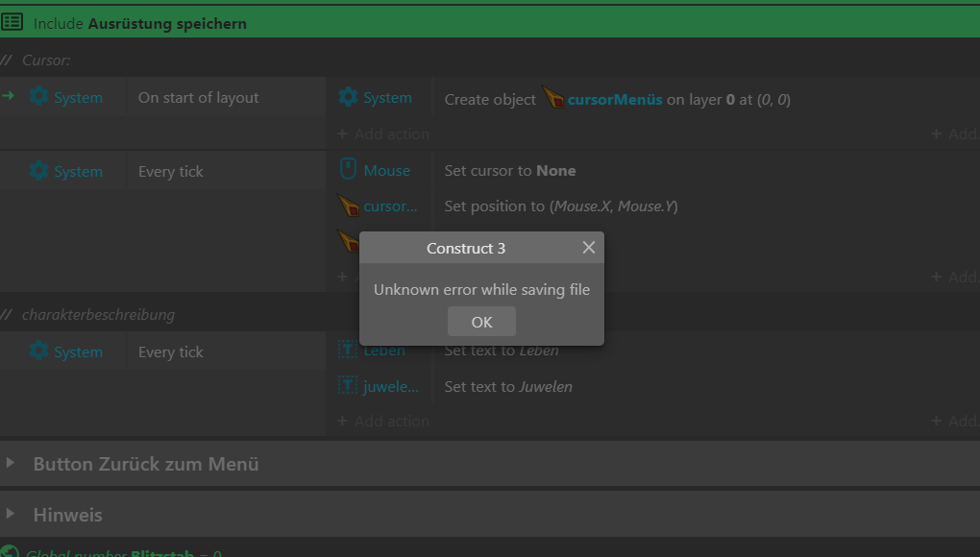Screen dimensions: 980x557
Task: Click the Include event sheet icon
Action: [12, 22]
